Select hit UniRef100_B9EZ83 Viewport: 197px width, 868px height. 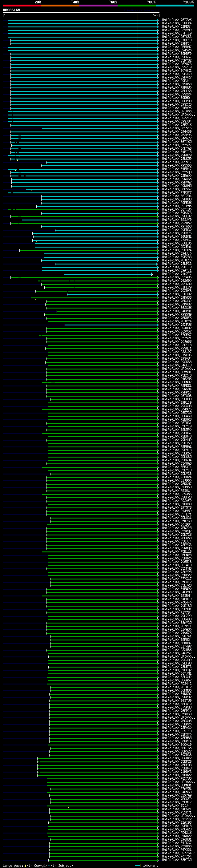coord(176,257)
